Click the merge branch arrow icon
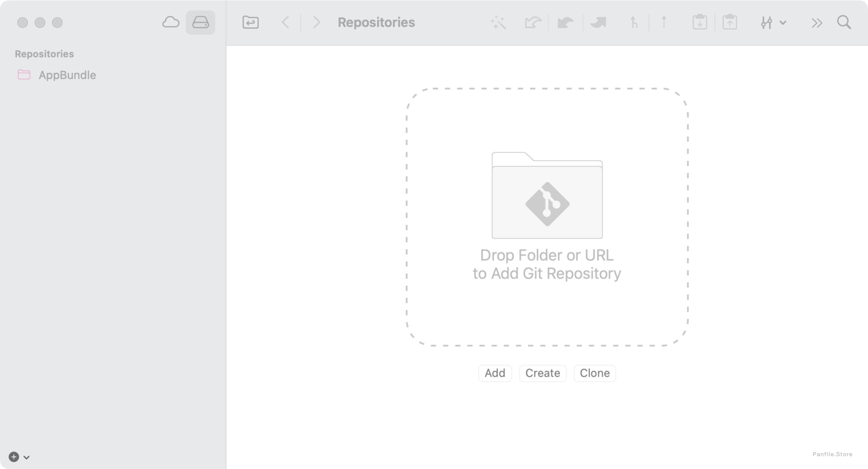This screenshot has width=868, height=469. [x=634, y=23]
